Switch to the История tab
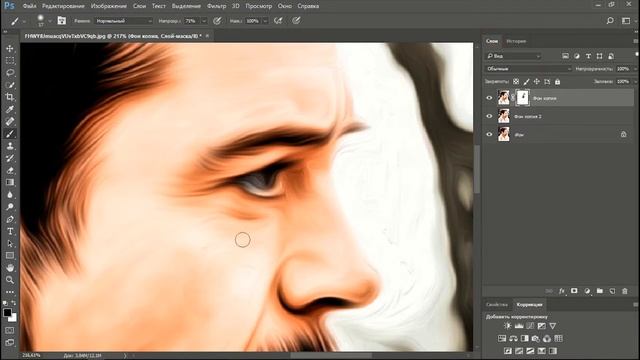This screenshot has height=360, width=640. 516,41
